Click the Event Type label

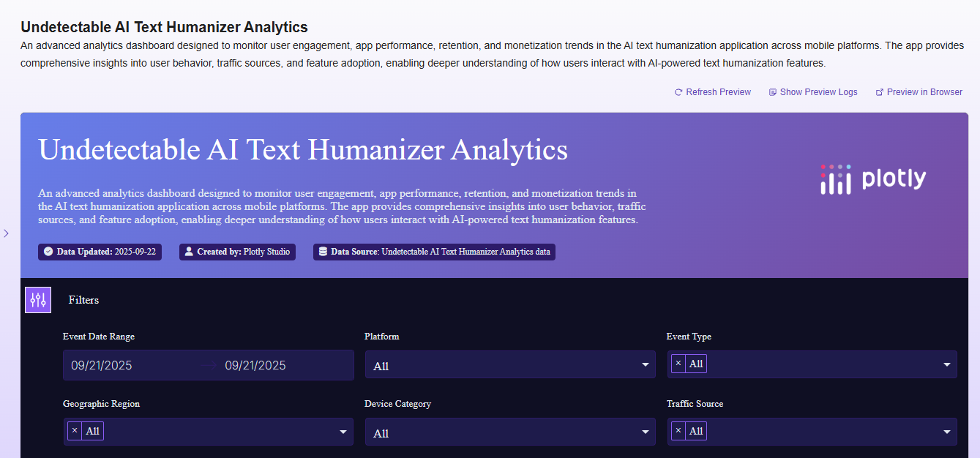click(689, 337)
